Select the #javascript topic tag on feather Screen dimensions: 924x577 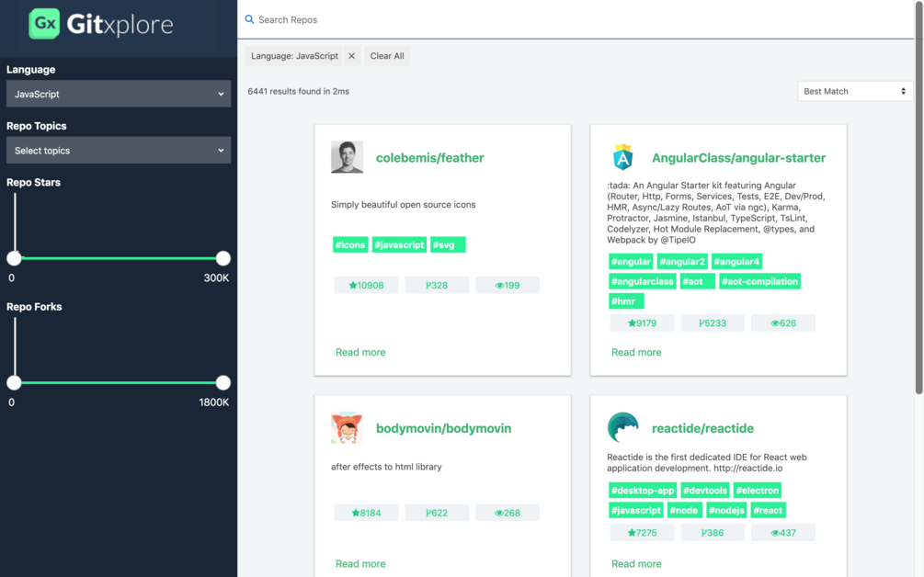click(399, 244)
